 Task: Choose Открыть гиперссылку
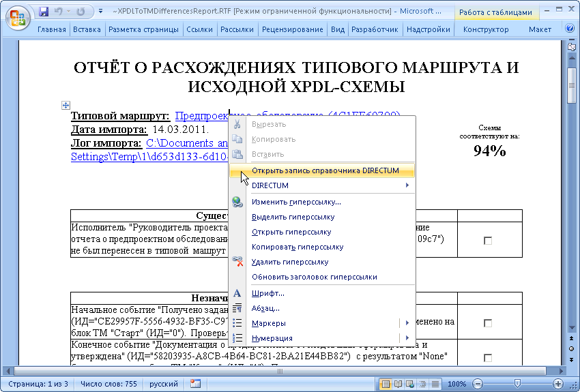click(x=322, y=232)
